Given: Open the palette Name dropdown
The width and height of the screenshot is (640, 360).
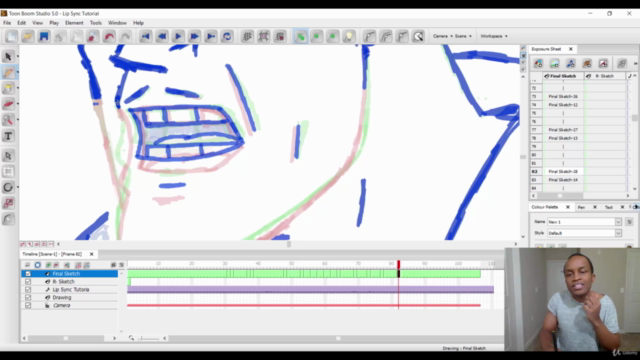Looking at the screenshot, I should 618,222.
